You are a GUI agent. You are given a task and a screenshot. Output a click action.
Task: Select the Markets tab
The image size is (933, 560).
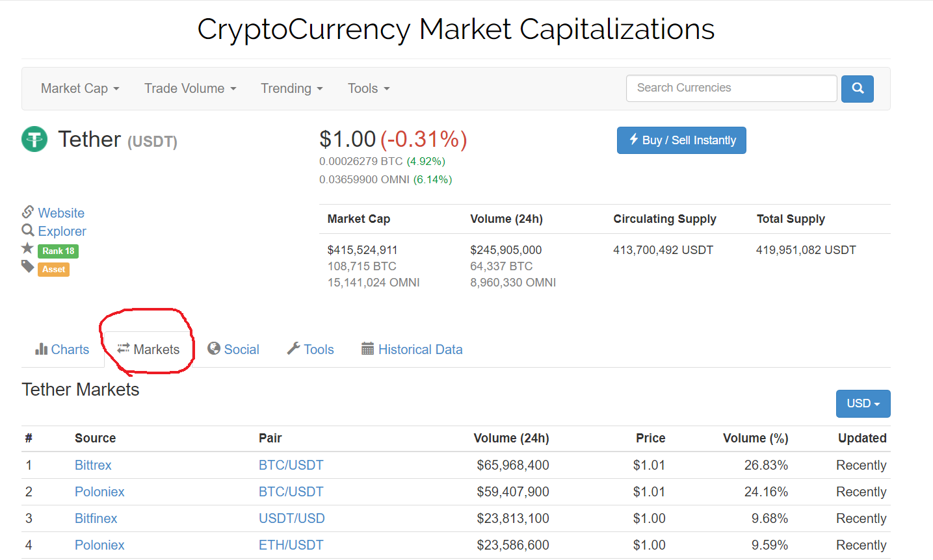(149, 350)
